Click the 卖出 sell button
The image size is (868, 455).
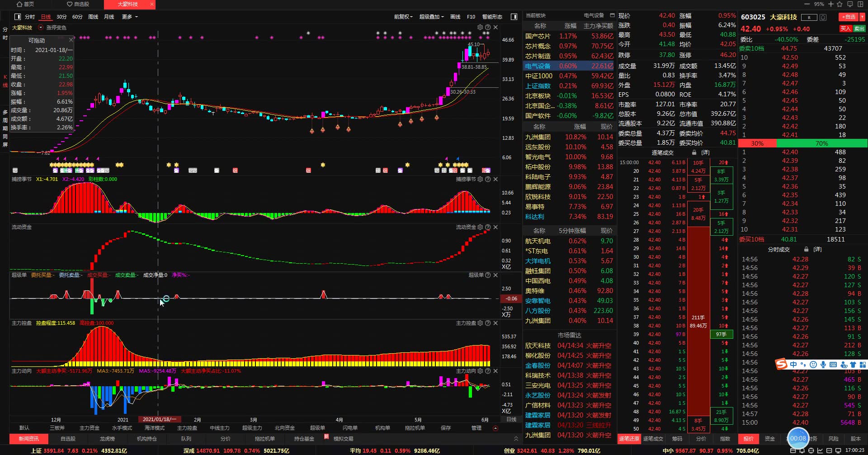(x=859, y=28)
